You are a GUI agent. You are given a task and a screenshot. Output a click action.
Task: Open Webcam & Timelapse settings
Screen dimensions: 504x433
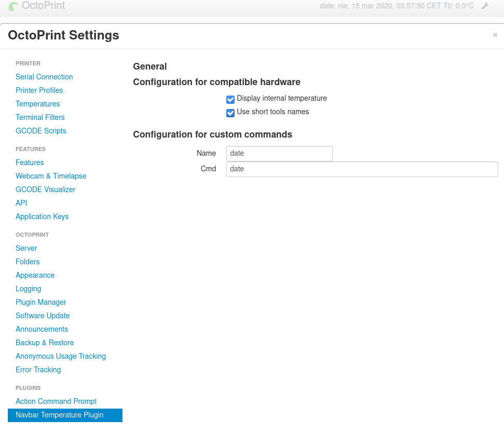coord(51,176)
